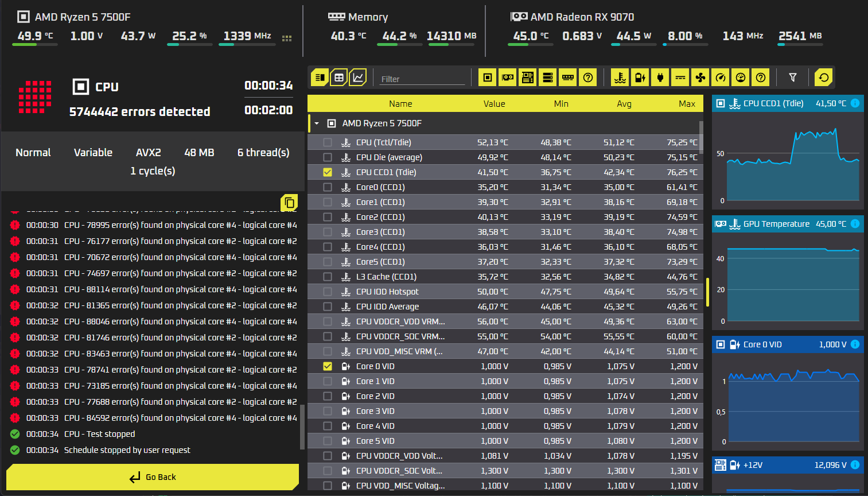Toggle the usage load filter icon
Viewport: 868px width, 496px height.
click(741, 77)
